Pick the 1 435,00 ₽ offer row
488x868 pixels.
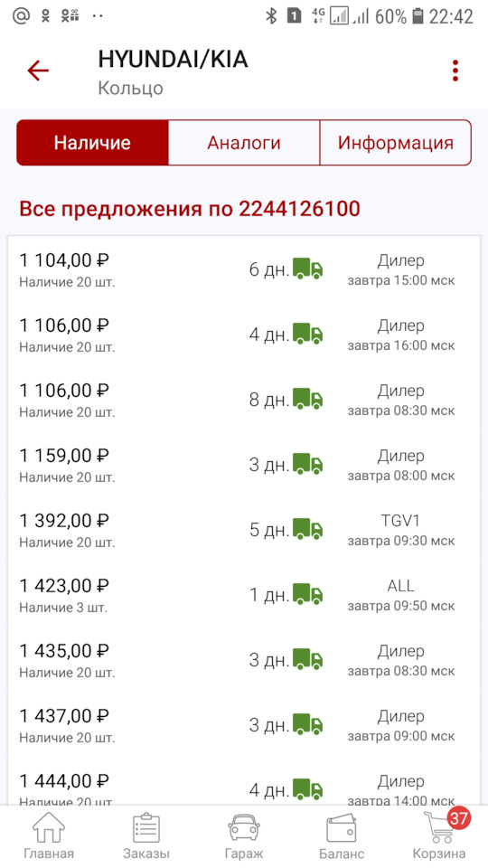click(x=244, y=660)
